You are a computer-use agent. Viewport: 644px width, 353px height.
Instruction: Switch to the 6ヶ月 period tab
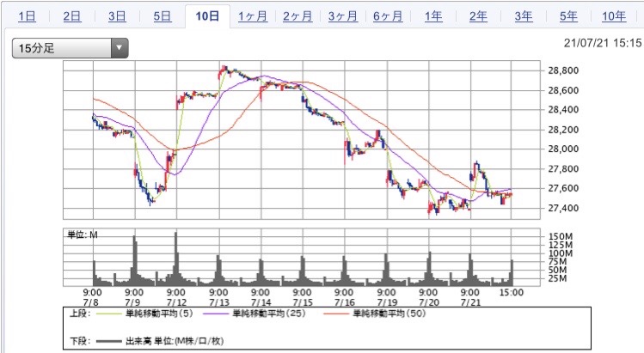388,16
